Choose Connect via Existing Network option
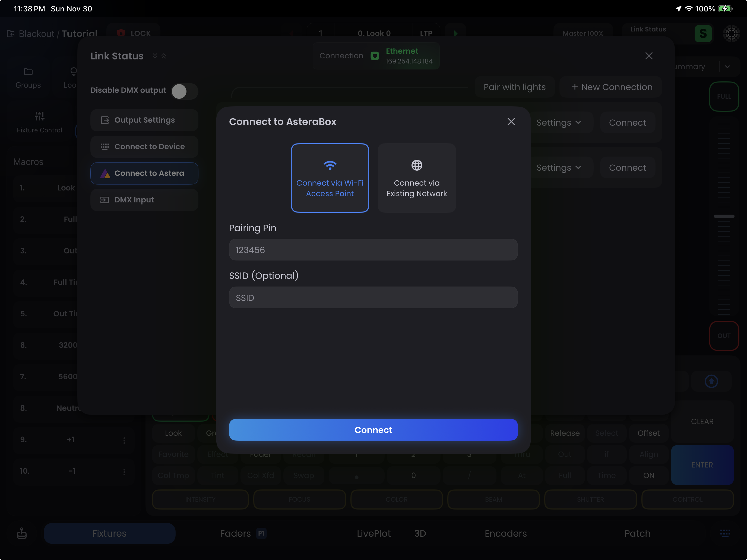This screenshot has height=560, width=747. 416,178
